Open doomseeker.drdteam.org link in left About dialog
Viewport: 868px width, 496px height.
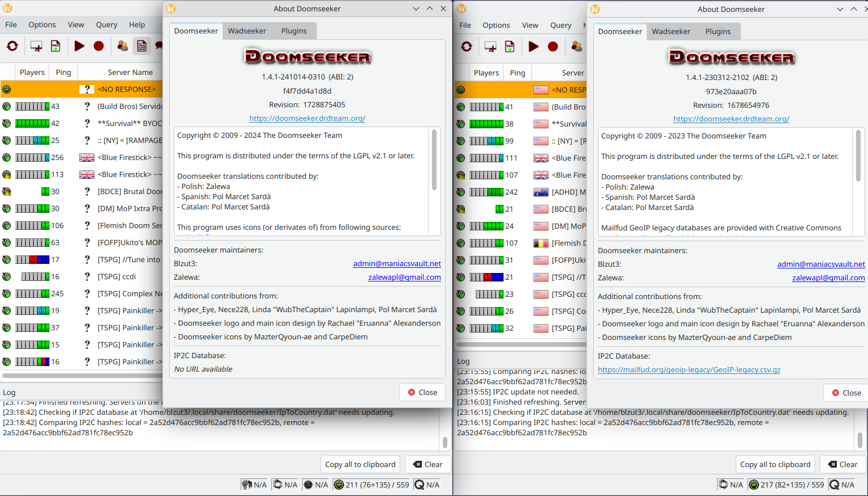coord(307,119)
